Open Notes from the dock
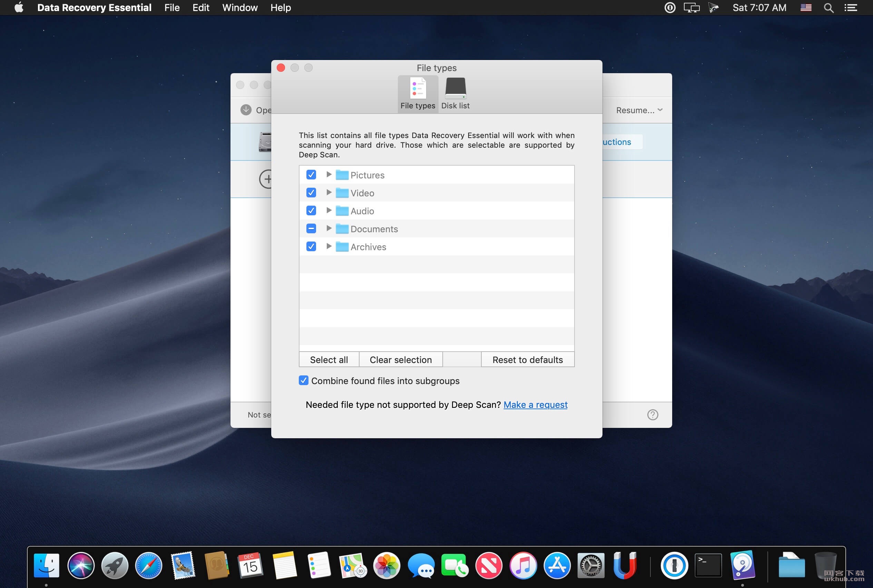This screenshot has width=873, height=588. (285, 566)
